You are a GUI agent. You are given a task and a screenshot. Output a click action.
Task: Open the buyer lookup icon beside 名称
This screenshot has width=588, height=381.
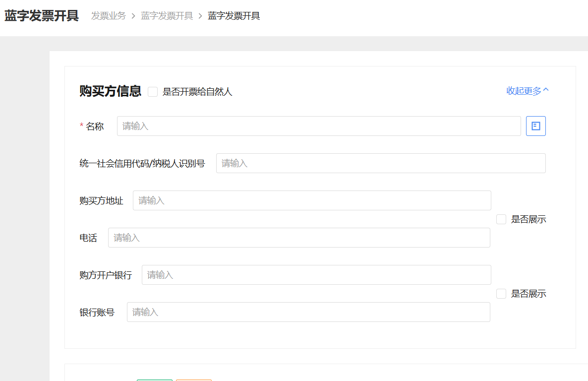[535, 126]
